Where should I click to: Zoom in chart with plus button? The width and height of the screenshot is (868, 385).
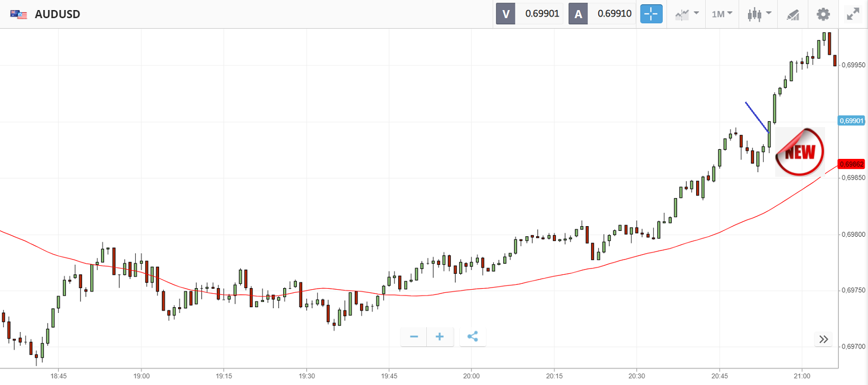(440, 337)
